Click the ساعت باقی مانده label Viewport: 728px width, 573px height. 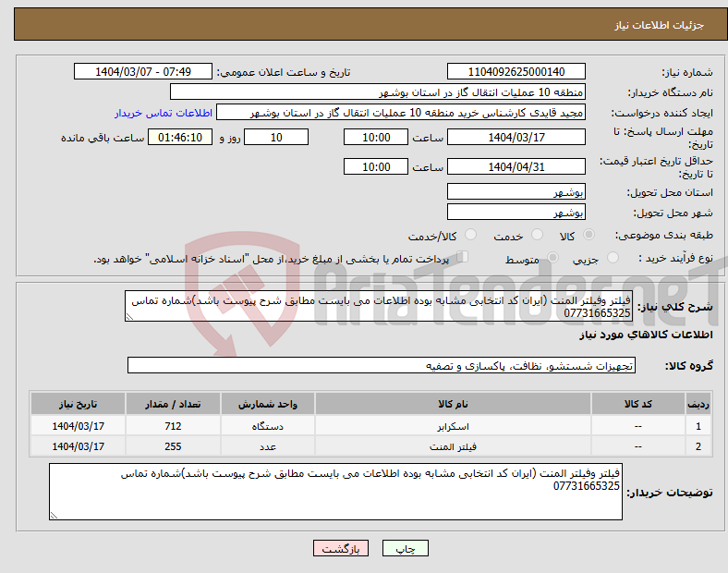coord(103,138)
